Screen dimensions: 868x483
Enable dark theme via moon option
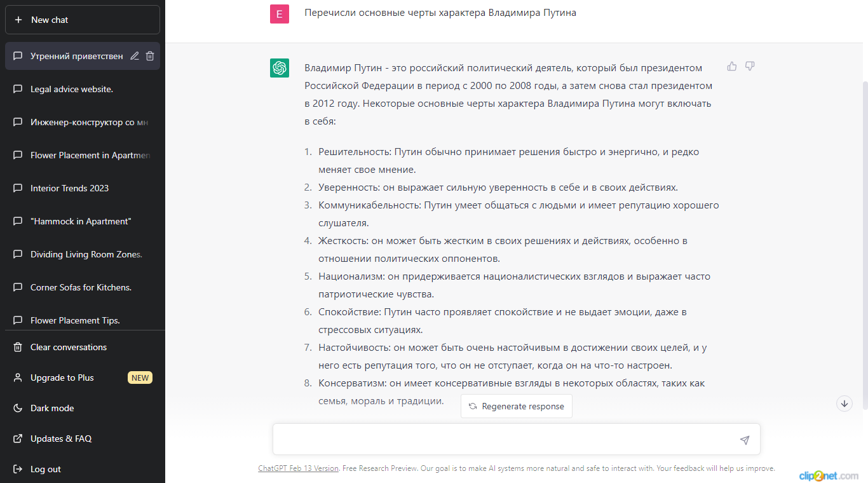17,408
